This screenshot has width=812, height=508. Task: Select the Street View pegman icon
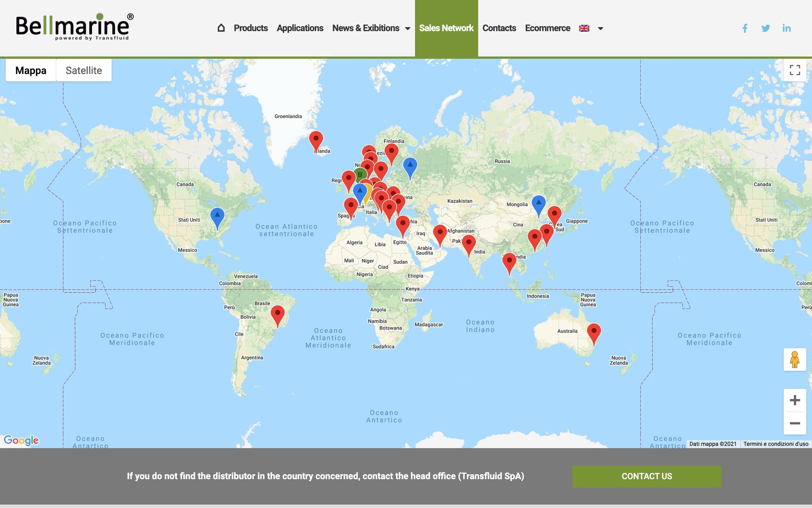[x=795, y=360]
